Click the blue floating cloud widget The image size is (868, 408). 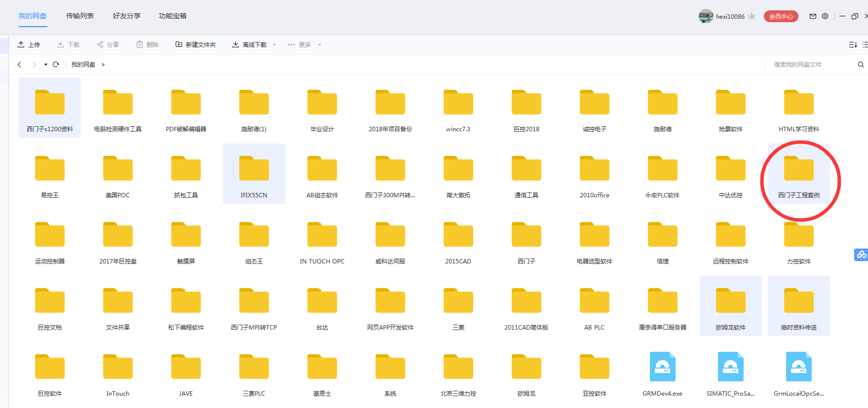click(861, 255)
